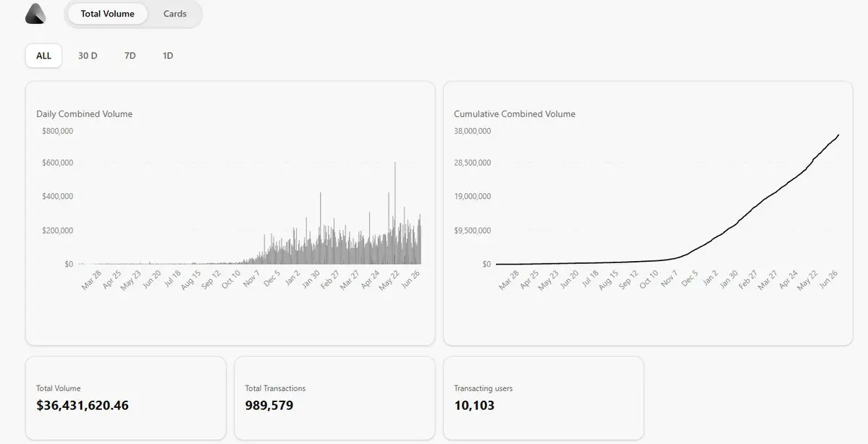Click the tallest daily volume bar spike
Viewport: 868px width, 444px height.
(395, 213)
